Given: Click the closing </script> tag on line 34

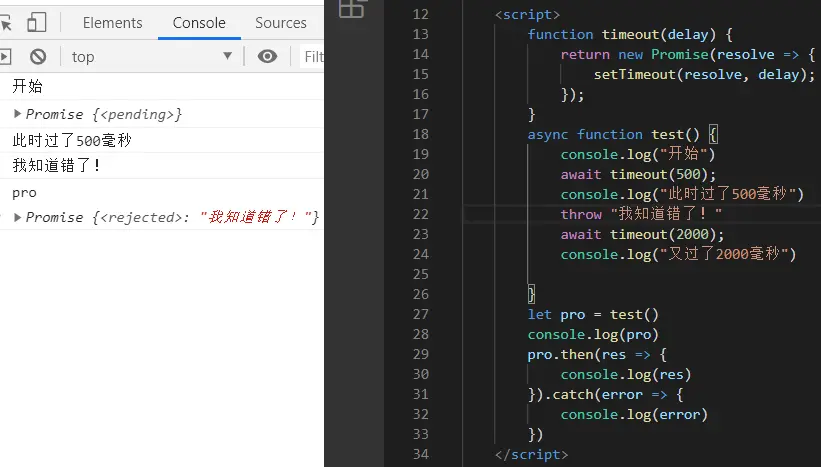Looking at the screenshot, I should tap(531, 454).
